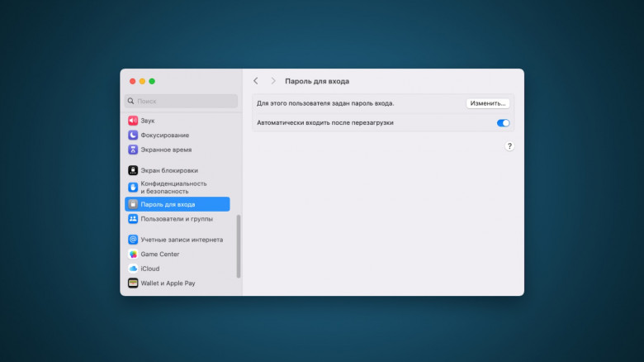Select the Internet Accounts @ icon
Screen dimensions: 644x362
click(x=133, y=240)
